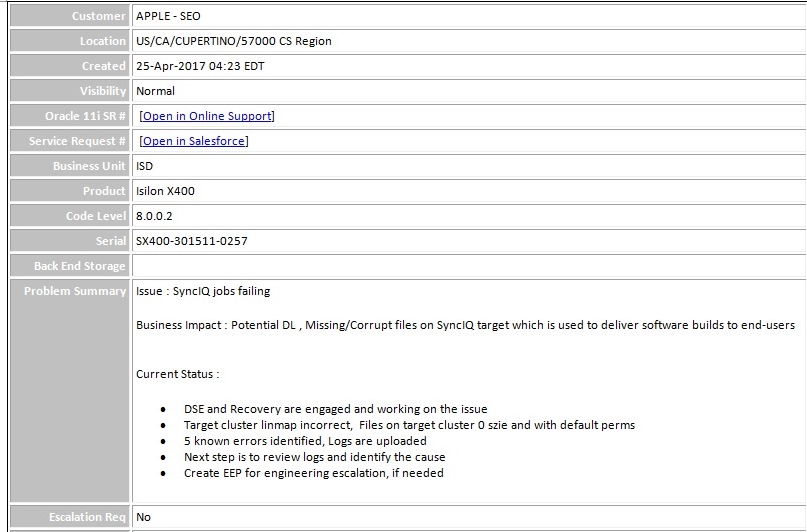Click the serial number 'SX400-301511-0257'
This screenshot has width=807, height=532.
pos(191,241)
